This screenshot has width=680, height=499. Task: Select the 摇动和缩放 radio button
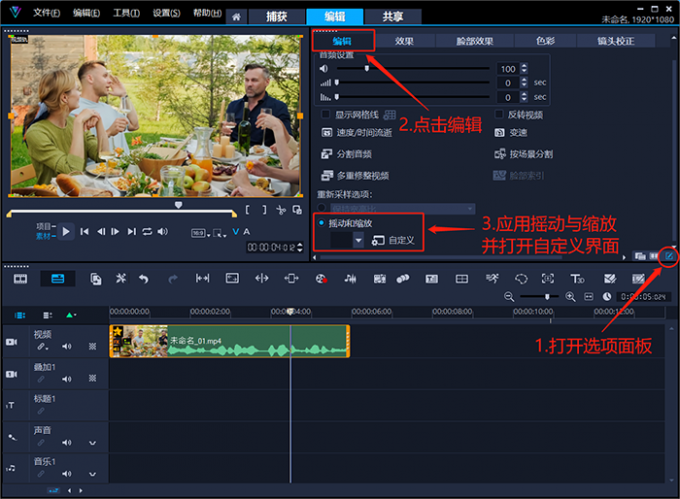point(321,223)
